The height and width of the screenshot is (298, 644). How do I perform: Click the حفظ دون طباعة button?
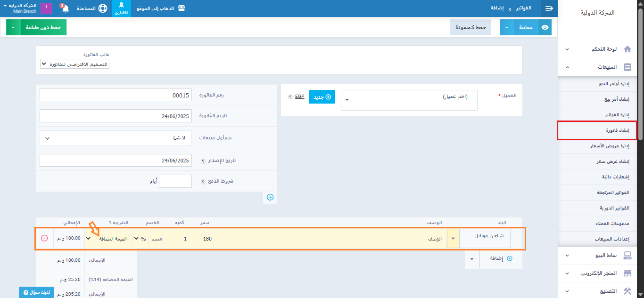click(43, 27)
